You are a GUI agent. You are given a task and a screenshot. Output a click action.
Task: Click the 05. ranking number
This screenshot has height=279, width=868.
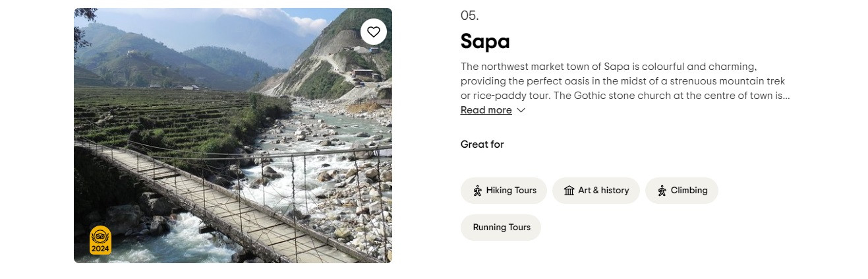pos(469,16)
